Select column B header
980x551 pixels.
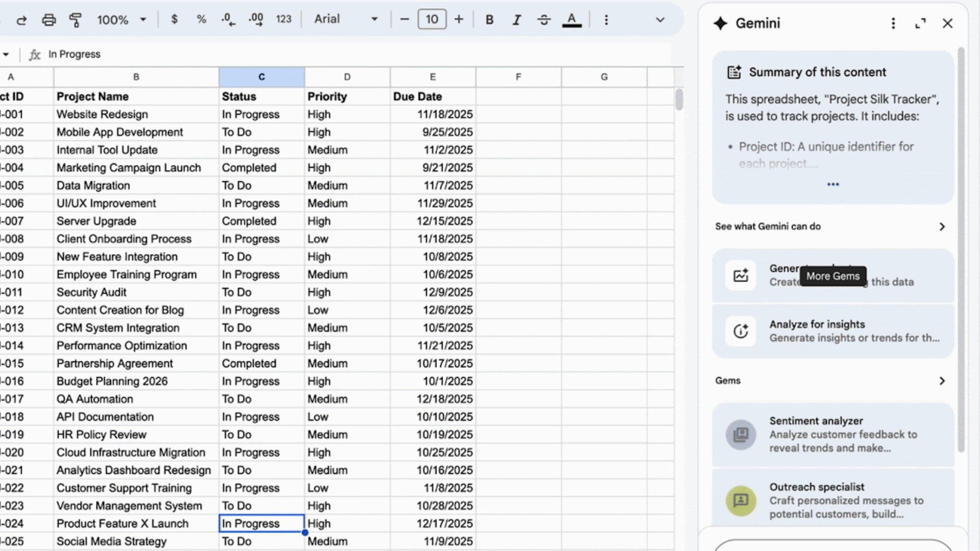click(x=136, y=77)
